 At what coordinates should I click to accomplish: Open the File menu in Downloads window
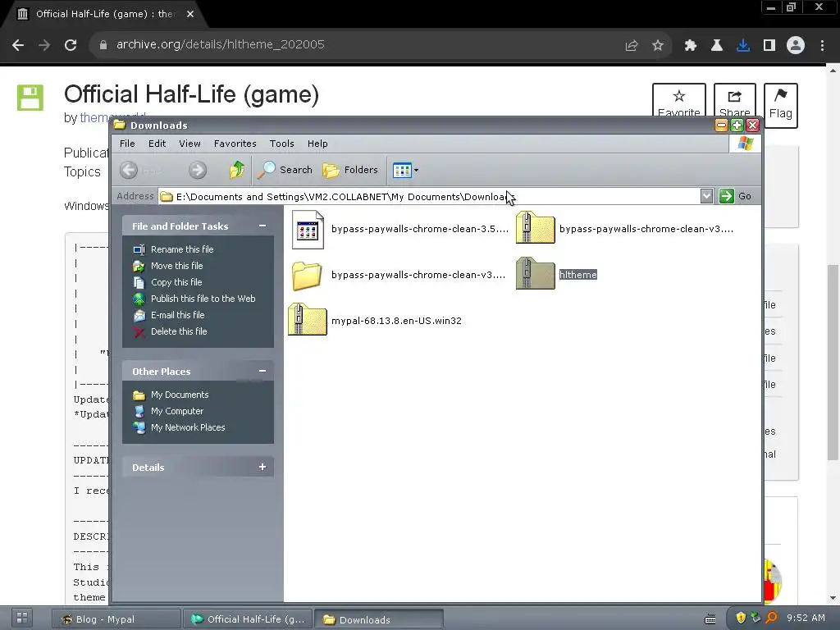coord(127,144)
